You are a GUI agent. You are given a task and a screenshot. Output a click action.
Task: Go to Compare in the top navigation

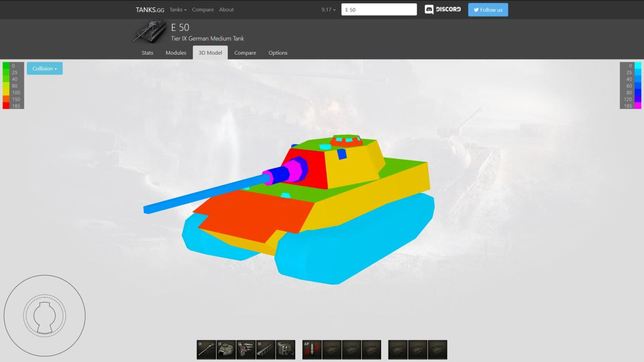(202, 10)
